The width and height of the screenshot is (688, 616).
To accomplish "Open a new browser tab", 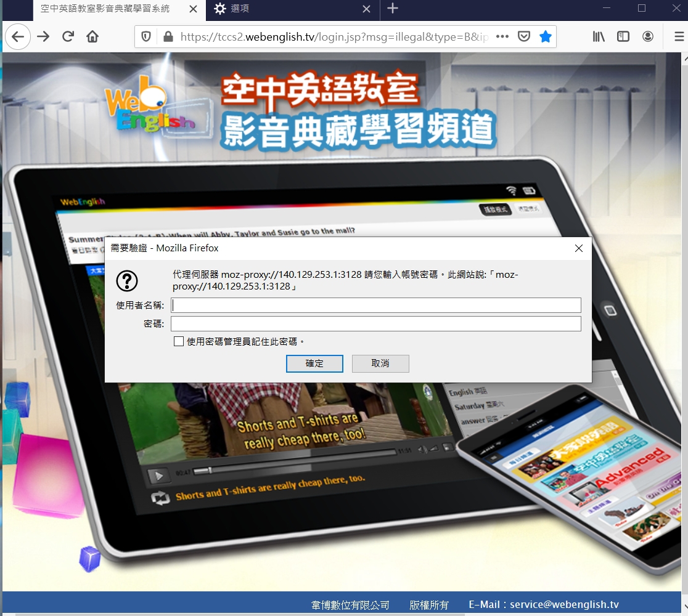I will click(393, 9).
